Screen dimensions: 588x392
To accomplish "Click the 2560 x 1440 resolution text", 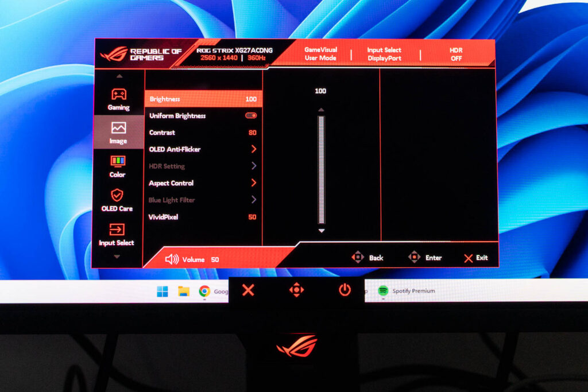I will pos(219,58).
